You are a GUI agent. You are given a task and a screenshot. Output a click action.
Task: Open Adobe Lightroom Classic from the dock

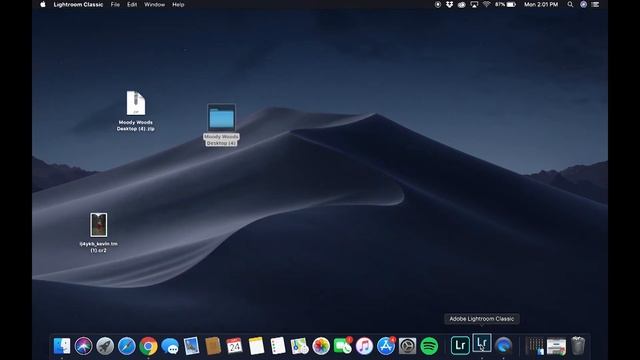(x=482, y=343)
